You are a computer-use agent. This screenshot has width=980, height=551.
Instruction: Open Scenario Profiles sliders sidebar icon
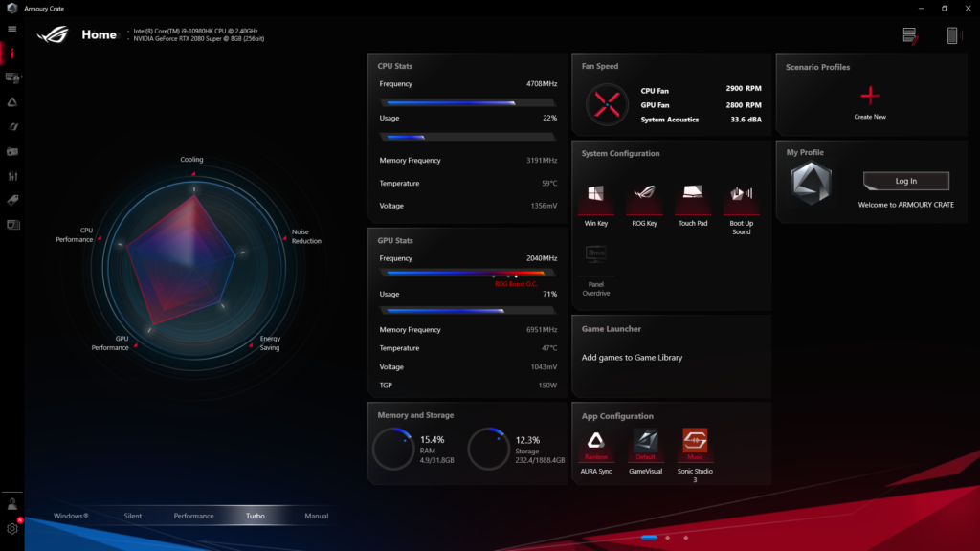[11, 176]
